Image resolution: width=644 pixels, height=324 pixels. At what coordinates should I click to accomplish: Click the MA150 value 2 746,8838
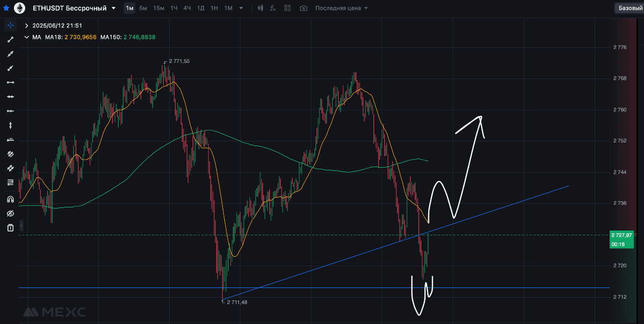[x=140, y=37]
